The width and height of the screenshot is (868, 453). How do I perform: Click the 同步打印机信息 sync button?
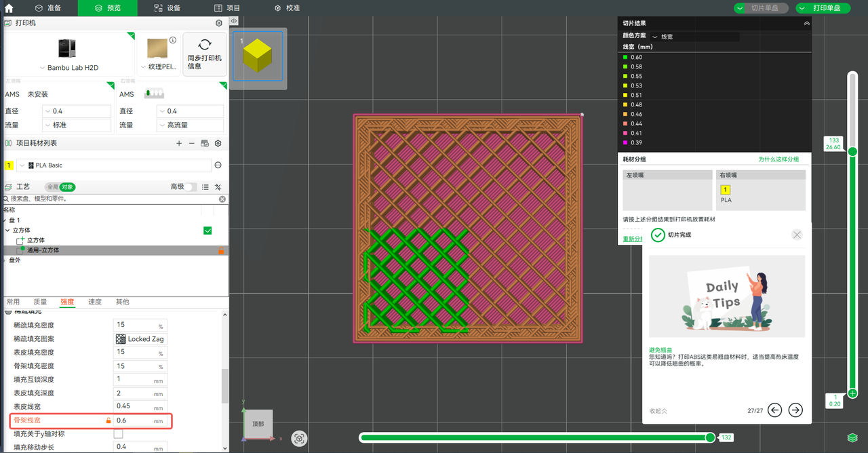(x=205, y=54)
